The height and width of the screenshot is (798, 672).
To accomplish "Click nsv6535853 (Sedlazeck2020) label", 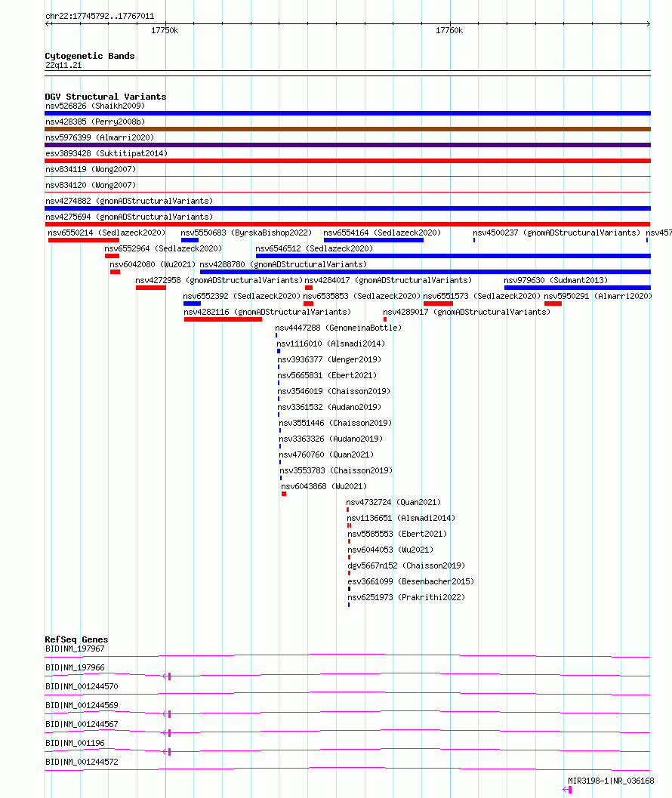I will pyautogui.click(x=362, y=296).
